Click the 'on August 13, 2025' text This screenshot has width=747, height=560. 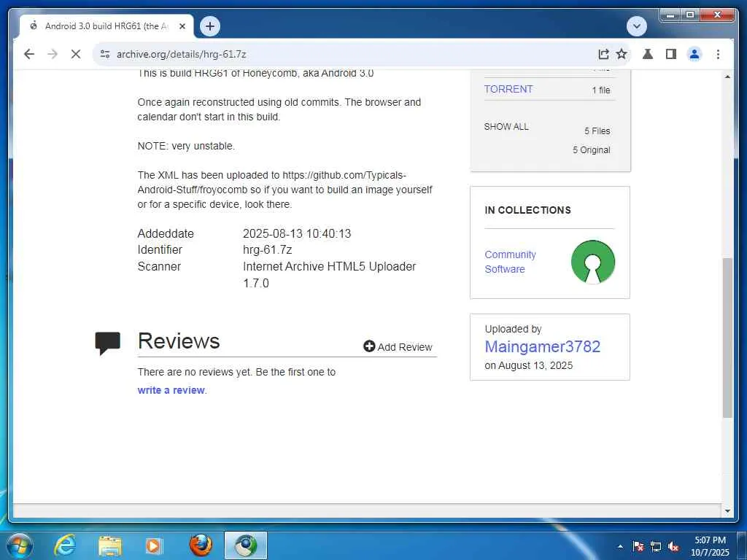[528, 366]
